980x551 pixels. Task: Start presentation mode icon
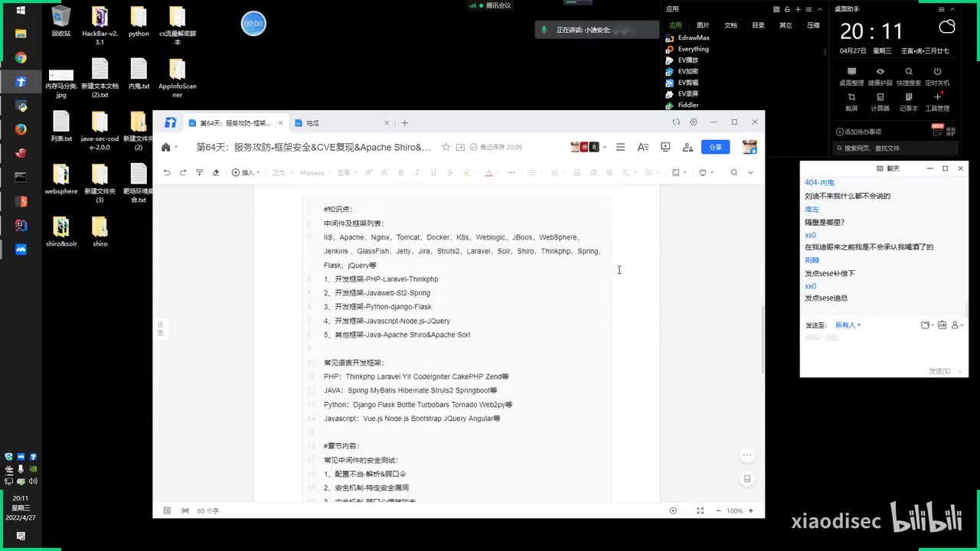[x=665, y=147]
